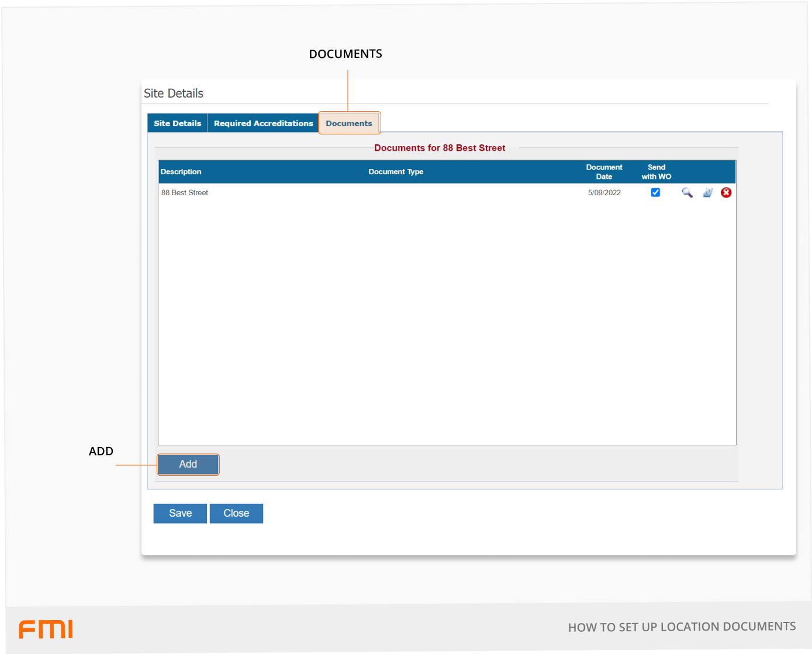Close the Site Details dialog

(236, 513)
